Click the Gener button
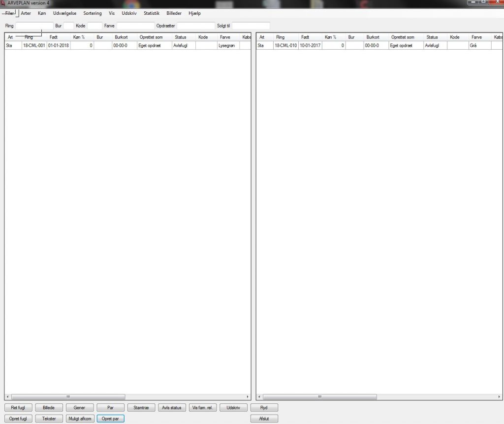The width and height of the screenshot is (504, 424). [x=79, y=408]
